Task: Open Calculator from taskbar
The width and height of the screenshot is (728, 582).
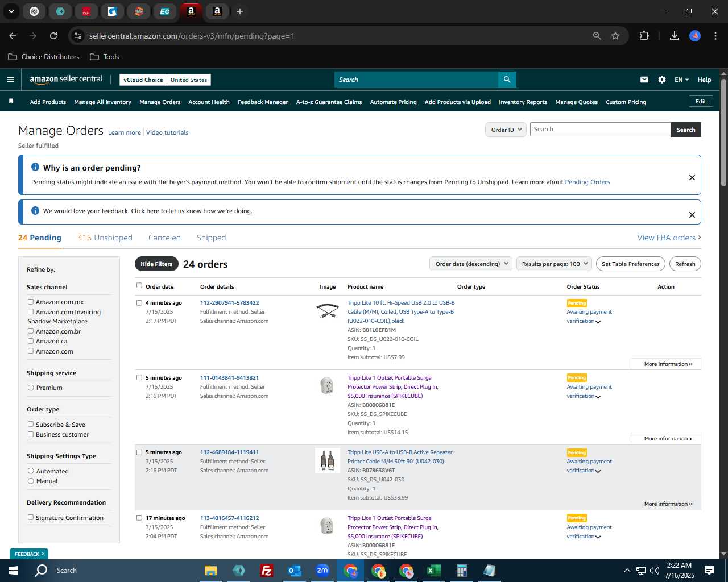Action: click(x=461, y=570)
